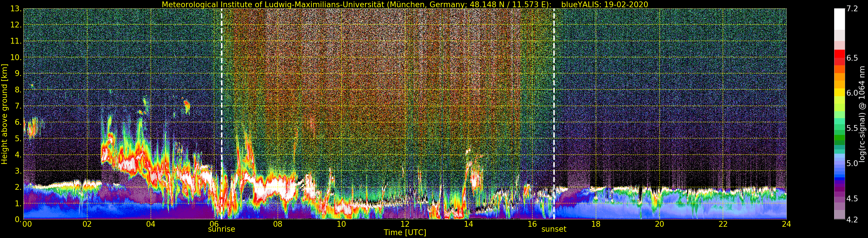
Task: Click the 4. tick on the height axis
Action: click(x=18, y=155)
